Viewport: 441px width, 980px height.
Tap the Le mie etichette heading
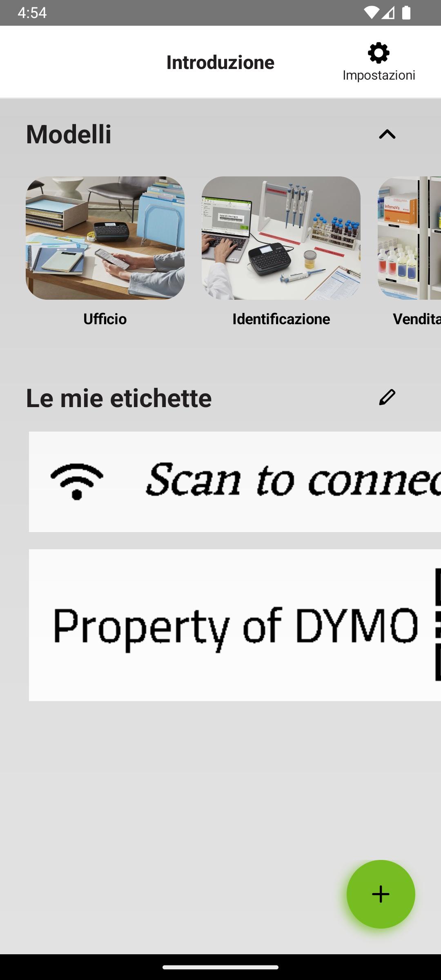(119, 398)
